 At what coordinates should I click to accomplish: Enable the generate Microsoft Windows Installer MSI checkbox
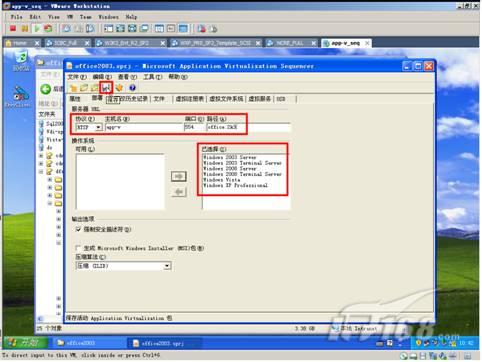pyautogui.click(x=78, y=248)
